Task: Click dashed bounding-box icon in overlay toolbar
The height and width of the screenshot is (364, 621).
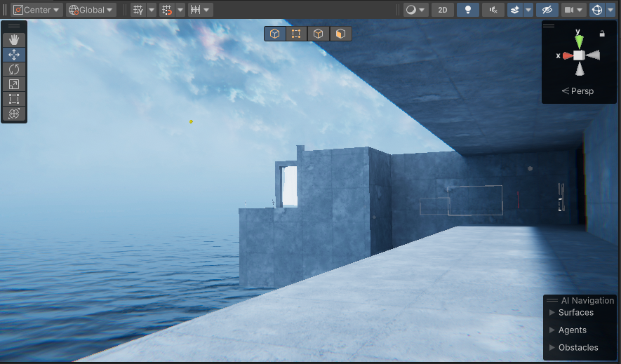Action: [x=296, y=34]
